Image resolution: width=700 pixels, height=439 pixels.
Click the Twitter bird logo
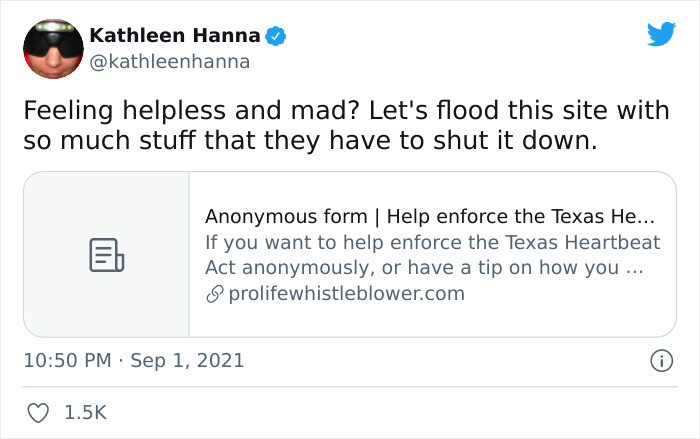coord(661,34)
